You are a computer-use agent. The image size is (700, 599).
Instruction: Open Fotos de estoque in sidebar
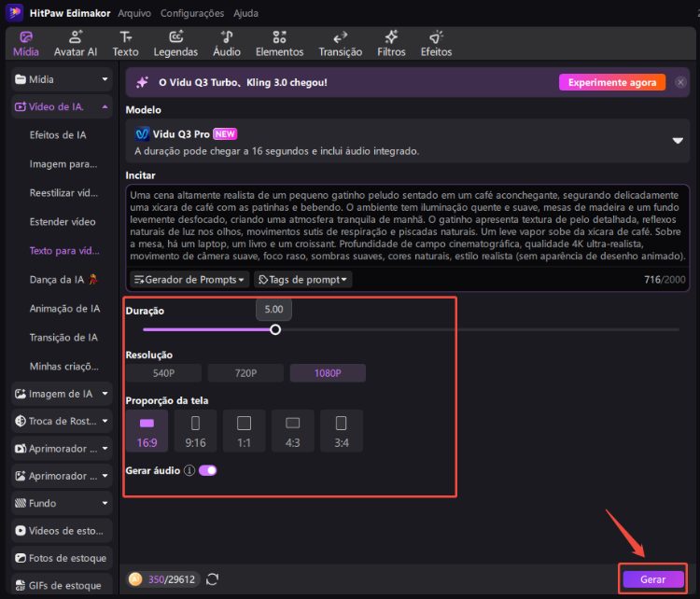pos(62,558)
